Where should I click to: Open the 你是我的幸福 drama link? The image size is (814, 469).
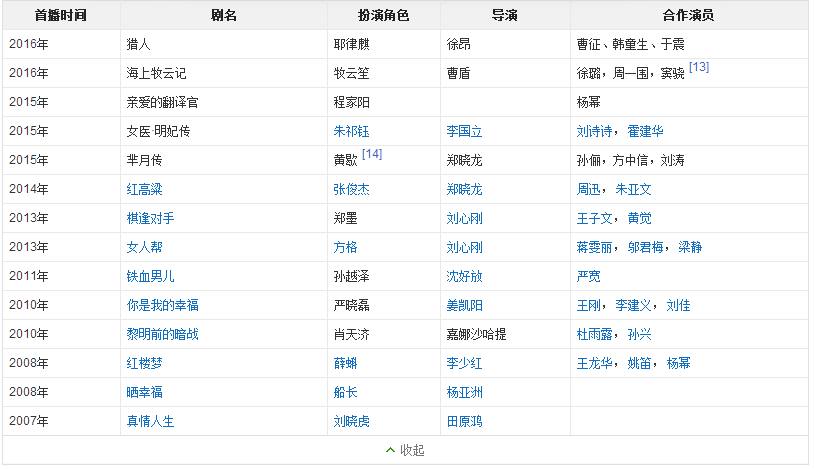tap(162, 305)
